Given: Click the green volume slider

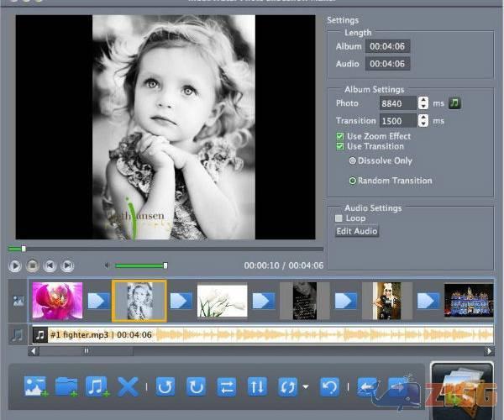Looking at the screenshot, I should (139, 265).
